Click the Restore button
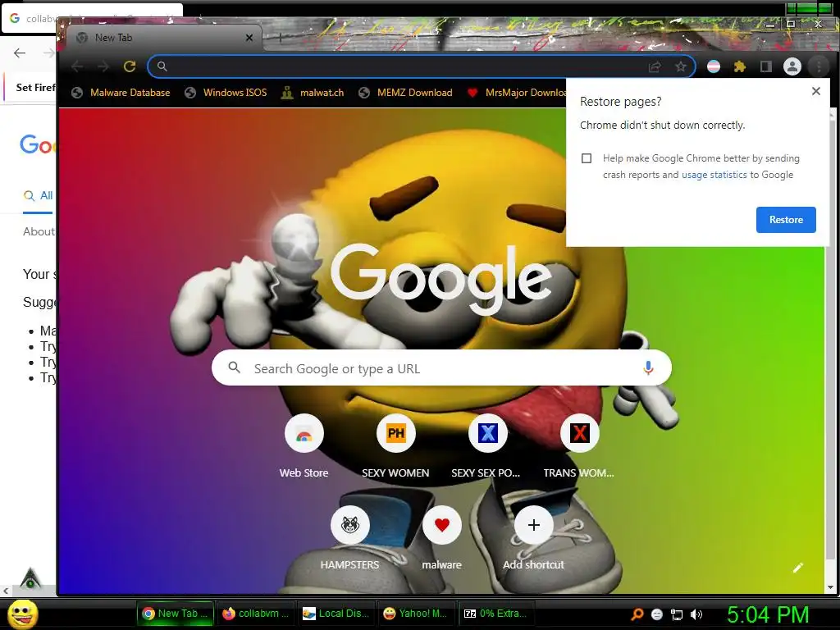This screenshot has height=630, width=840. point(786,220)
